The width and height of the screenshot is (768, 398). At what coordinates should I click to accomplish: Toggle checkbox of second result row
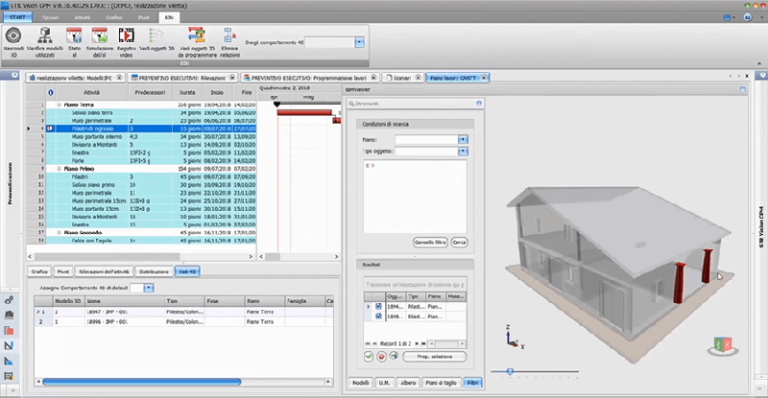click(x=378, y=316)
